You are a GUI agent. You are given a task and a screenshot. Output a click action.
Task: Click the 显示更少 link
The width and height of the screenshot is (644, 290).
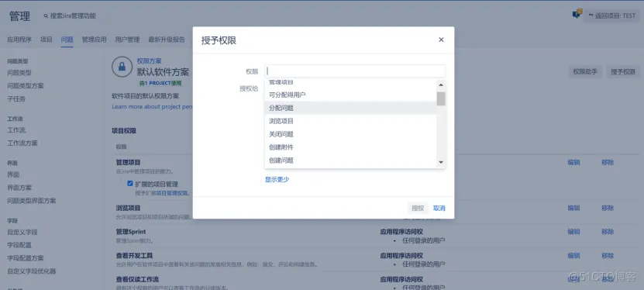pyautogui.click(x=277, y=179)
